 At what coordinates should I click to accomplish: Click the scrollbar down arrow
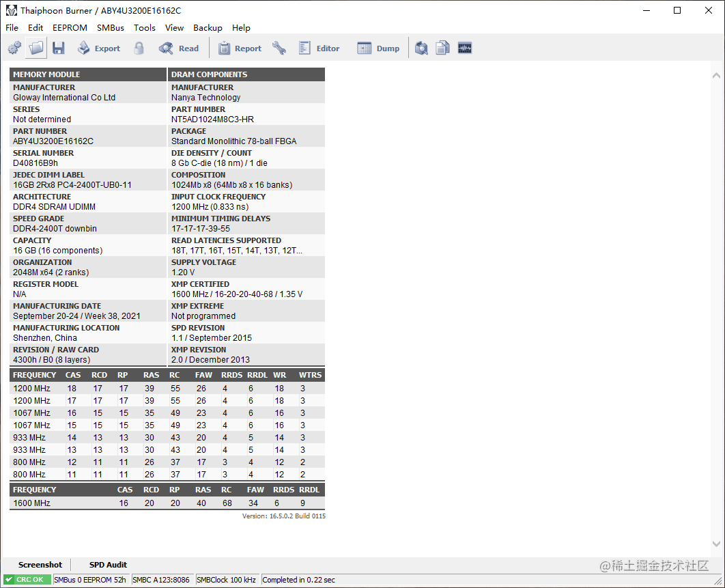click(x=716, y=544)
